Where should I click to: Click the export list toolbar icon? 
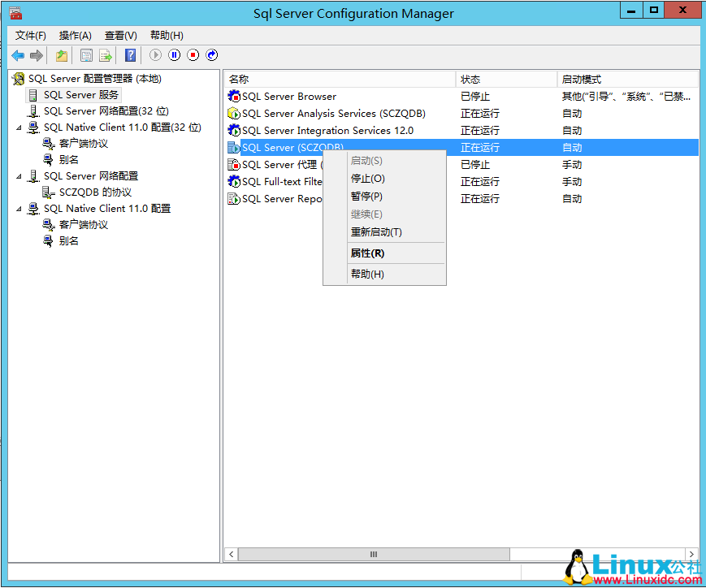pyautogui.click(x=105, y=54)
